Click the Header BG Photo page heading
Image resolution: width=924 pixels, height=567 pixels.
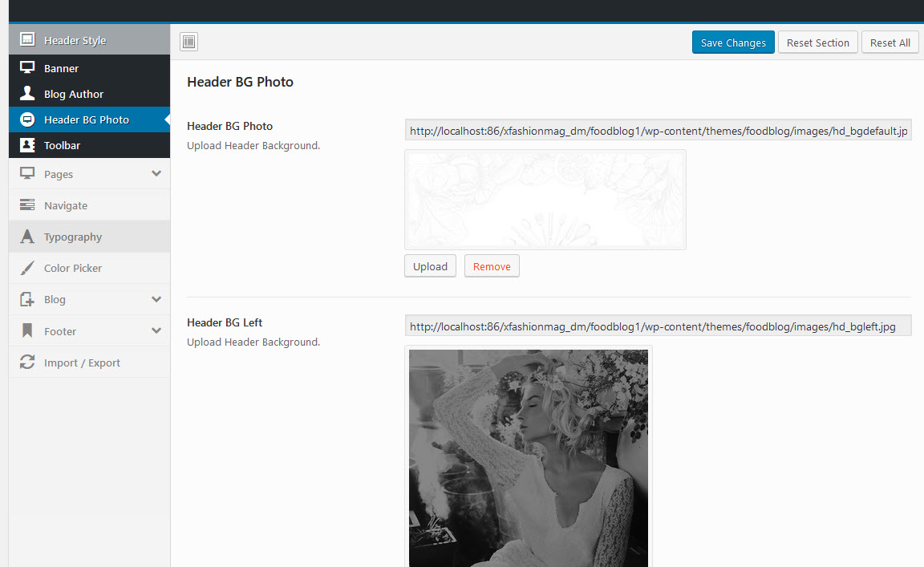click(240, 82)
